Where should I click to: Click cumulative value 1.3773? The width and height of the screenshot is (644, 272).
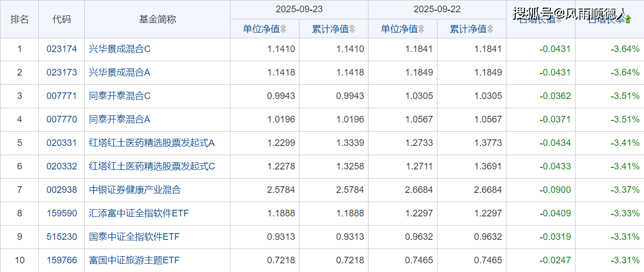coord(488,143)
